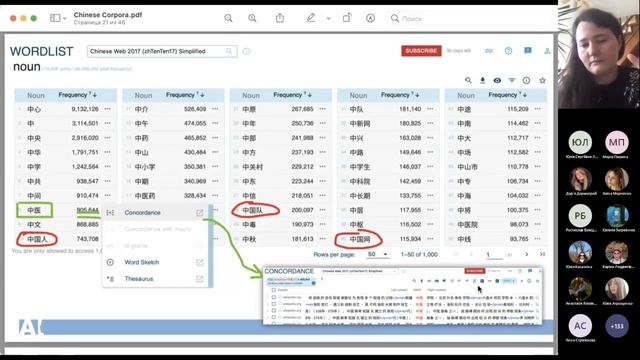Viewport: 640px width, 360px height.
Task: Focus the Preview search field
Action: 469,18
